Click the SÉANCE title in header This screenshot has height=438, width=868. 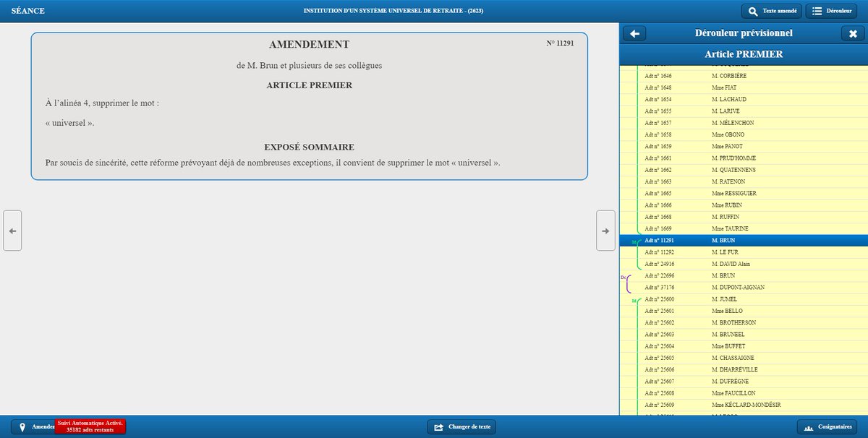(x=28, y=11)
